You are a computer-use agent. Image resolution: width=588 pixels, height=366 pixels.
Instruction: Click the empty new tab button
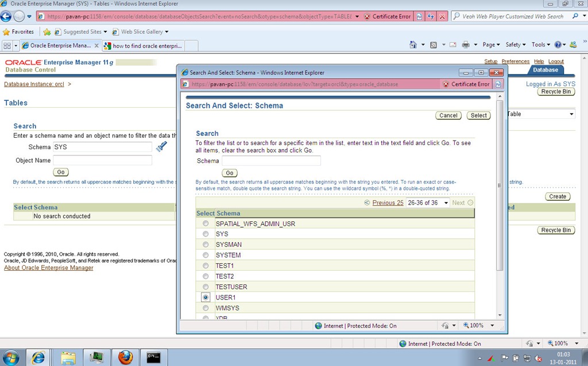pyautogui.click(x=191, y=46)
